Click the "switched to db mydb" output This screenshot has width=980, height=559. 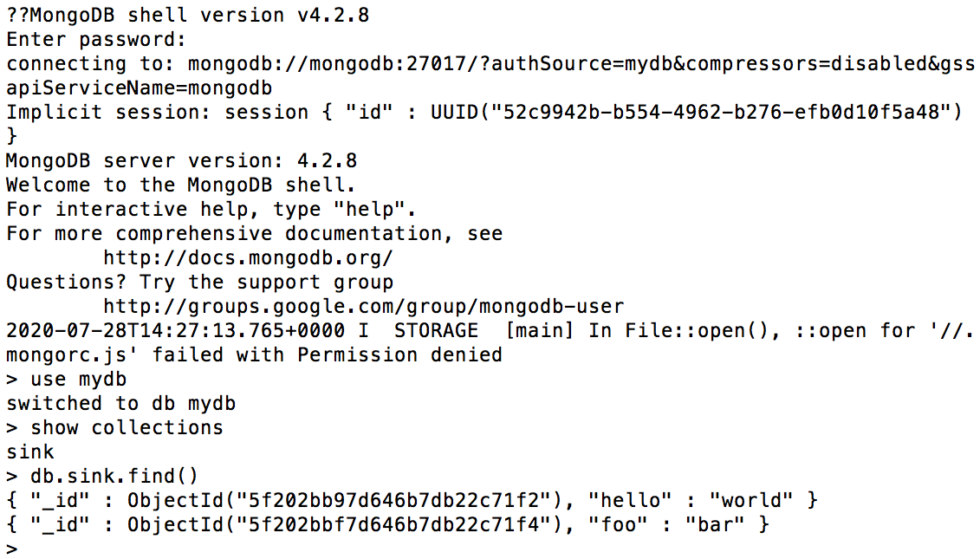tap(120, 403)
